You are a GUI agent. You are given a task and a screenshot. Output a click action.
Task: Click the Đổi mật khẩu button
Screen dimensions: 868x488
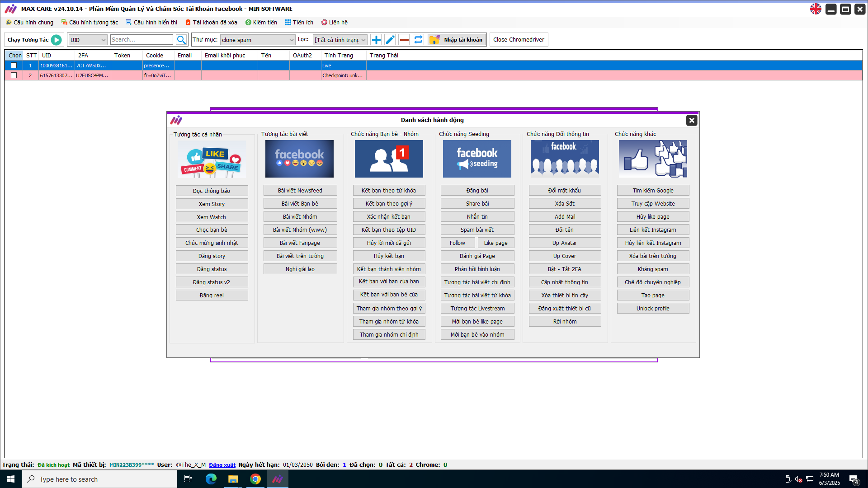[x=565, y=190]
